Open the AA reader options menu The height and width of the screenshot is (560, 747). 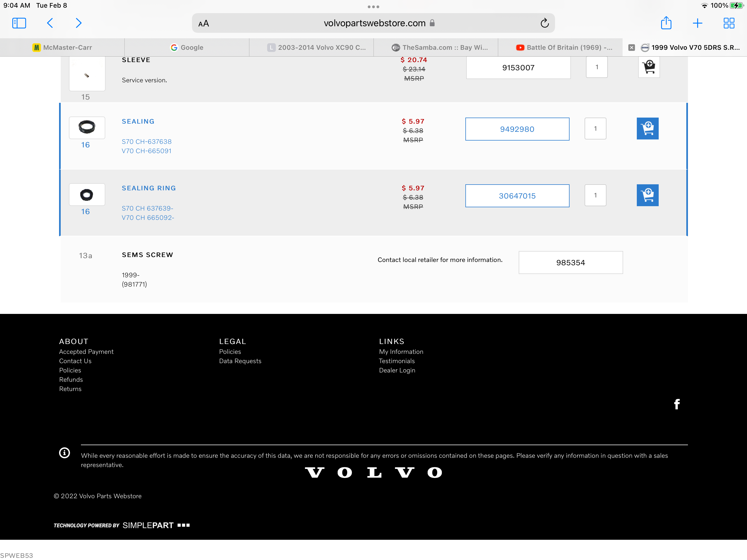tap(204, 23)
